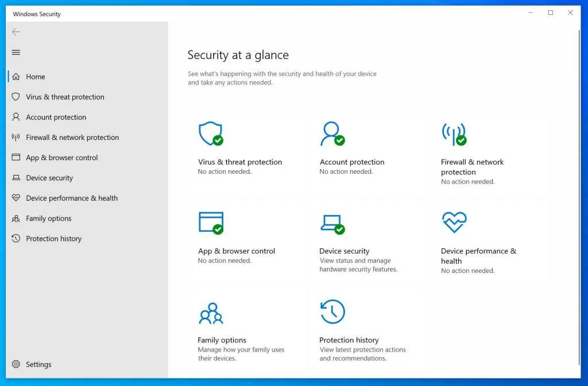Click the Device security laptop icon

[332, 223]
